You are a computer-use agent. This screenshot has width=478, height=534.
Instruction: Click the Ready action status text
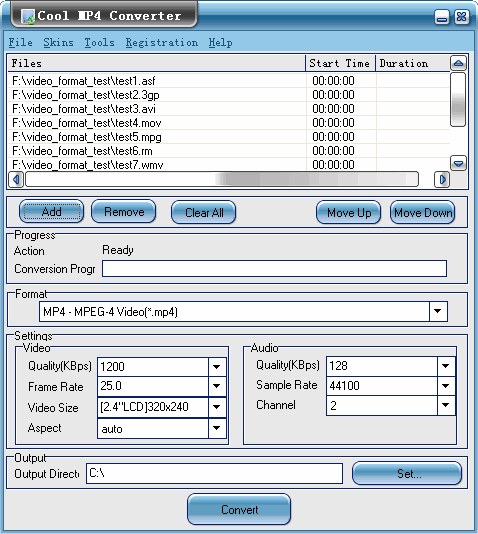click(x=118, y=250)
